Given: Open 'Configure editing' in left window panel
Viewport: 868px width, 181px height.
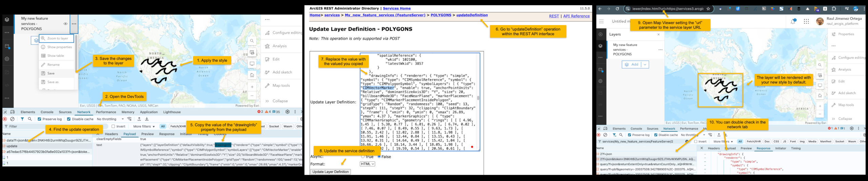Looking at the screenshot, I should click(284, 33).
